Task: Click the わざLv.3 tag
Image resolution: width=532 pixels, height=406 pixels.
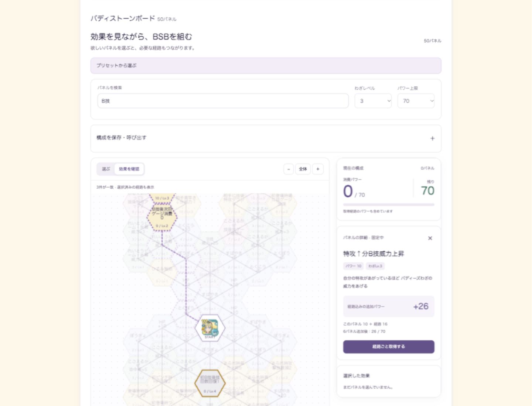Action: pyautogui.click(x=375, y=266)
